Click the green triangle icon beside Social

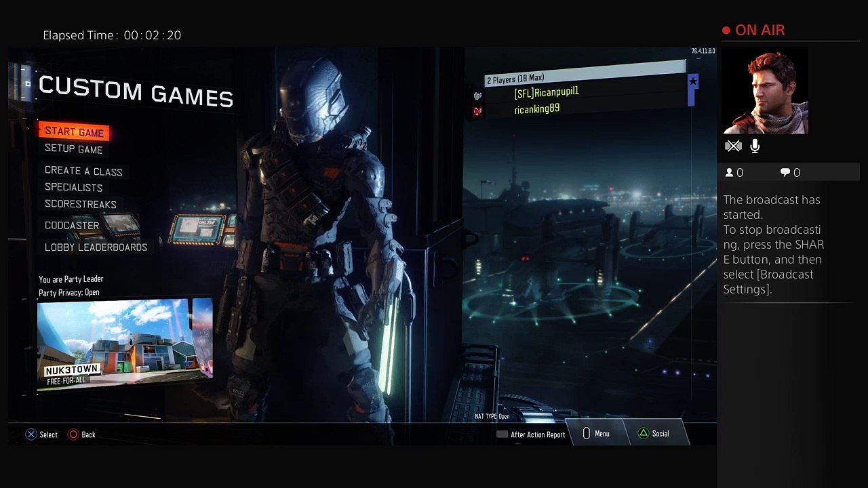coord(643,433)
